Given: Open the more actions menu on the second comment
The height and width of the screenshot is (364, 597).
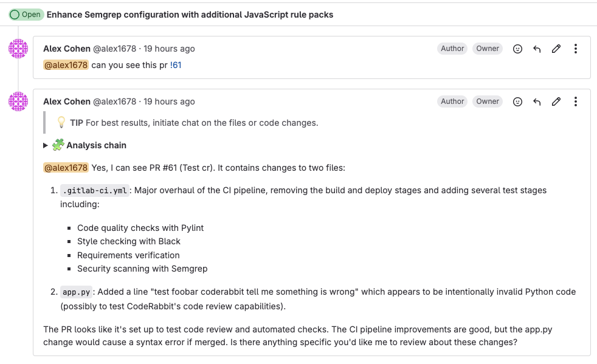Looking at the screenshot, I should pos(576,101).
